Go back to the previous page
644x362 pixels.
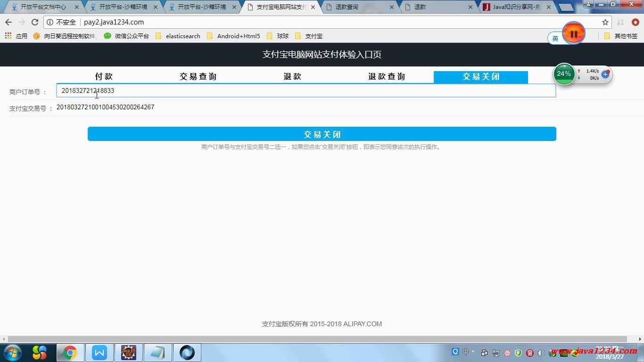pos(8,22)
